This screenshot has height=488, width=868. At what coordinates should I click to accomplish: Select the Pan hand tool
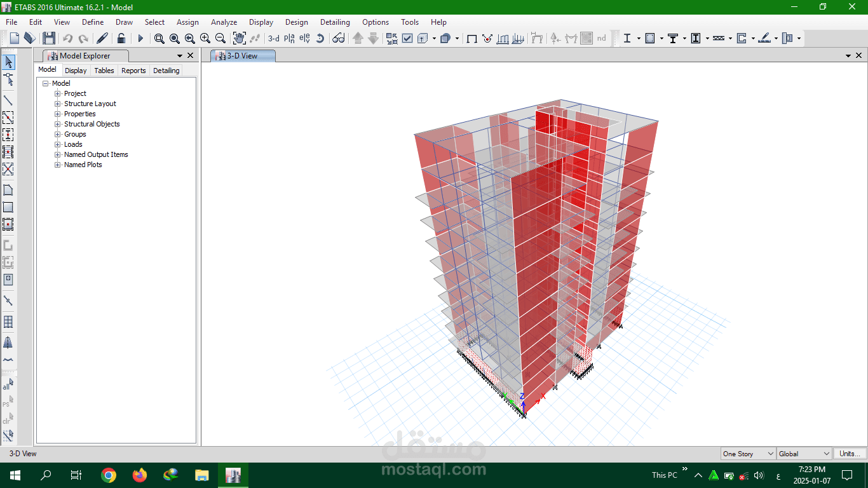[239, 38]
